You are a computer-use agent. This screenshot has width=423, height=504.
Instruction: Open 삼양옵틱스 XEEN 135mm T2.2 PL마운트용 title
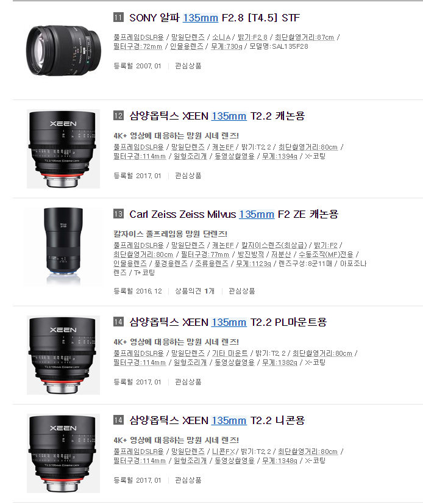coord(228,322)
